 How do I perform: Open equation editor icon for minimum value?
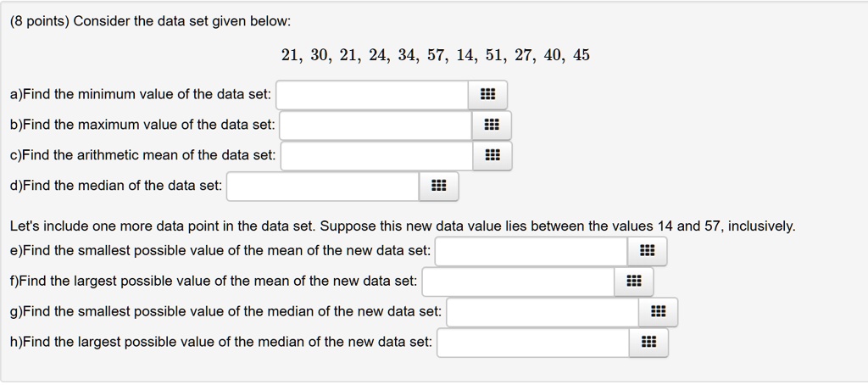click(x=488, y=95)
